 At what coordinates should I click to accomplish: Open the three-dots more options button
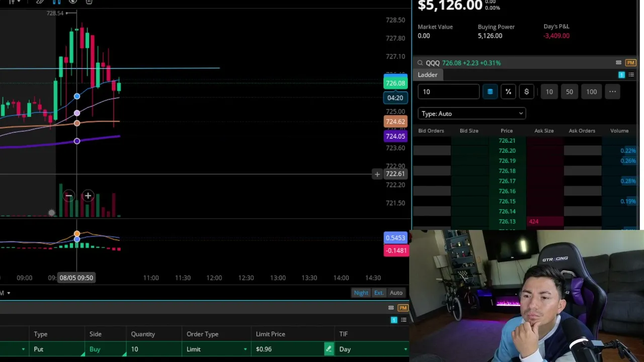[612, 92]
